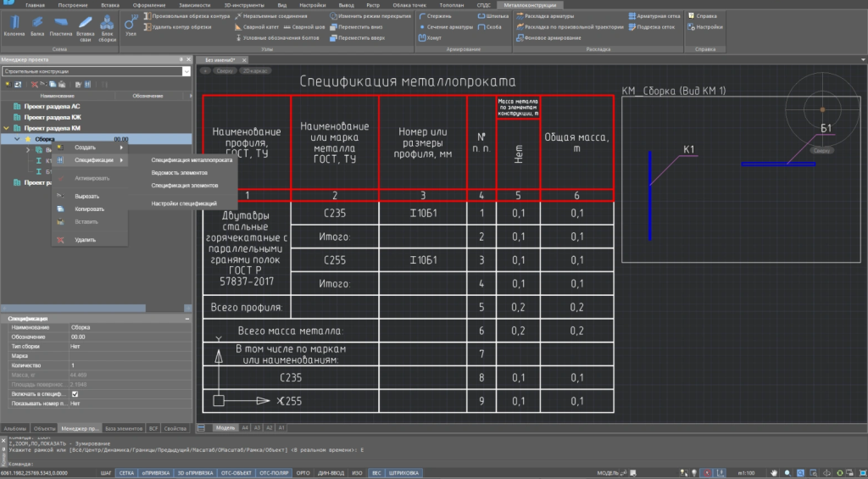868x479 pixels.
Task: Click the Пластина plate tool
Action: coord(61,25)
